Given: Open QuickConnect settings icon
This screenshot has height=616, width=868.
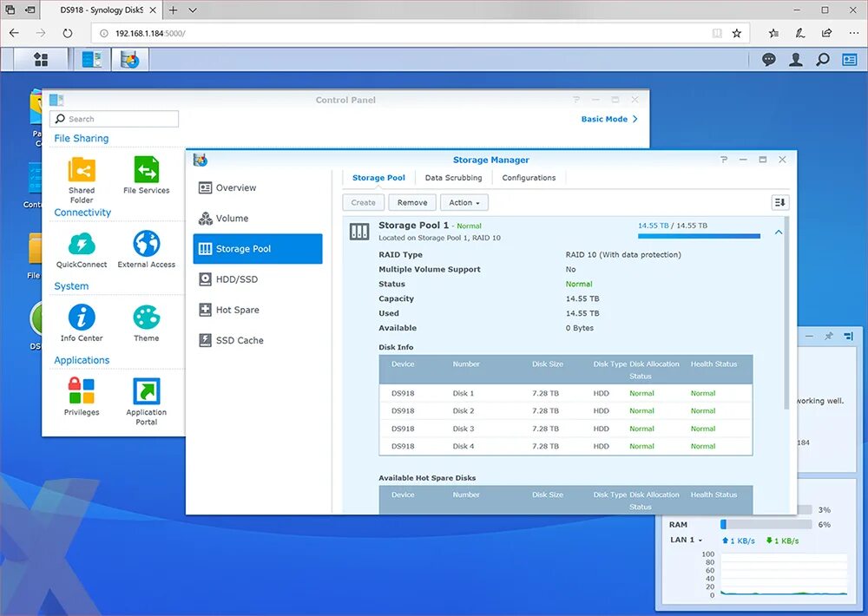Looking at the screenshot, I should pyautogui.click(x=82, y=249).
